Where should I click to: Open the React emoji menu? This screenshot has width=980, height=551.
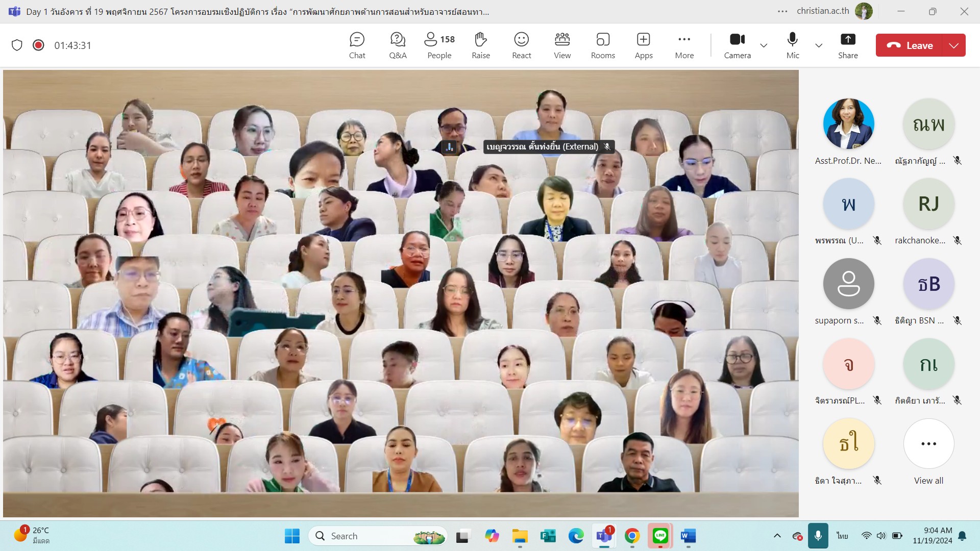click(x=521, y=45)
